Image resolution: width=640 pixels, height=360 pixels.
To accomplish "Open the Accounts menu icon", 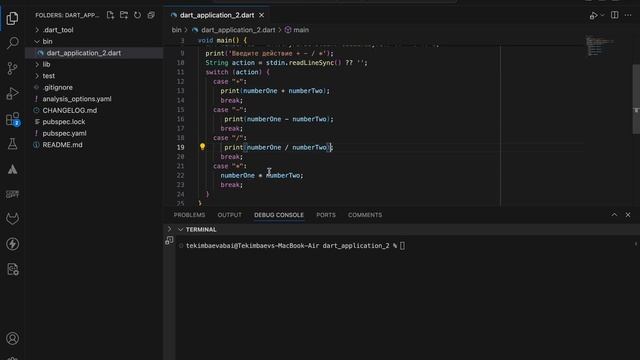I will tap(12, 338).
